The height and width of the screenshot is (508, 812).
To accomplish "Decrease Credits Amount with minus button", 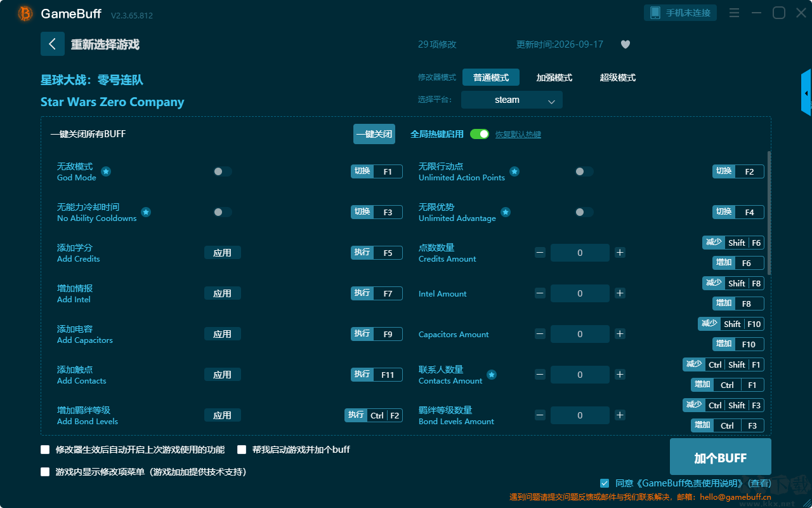I will pyautogui.click(x=540, y=253).
